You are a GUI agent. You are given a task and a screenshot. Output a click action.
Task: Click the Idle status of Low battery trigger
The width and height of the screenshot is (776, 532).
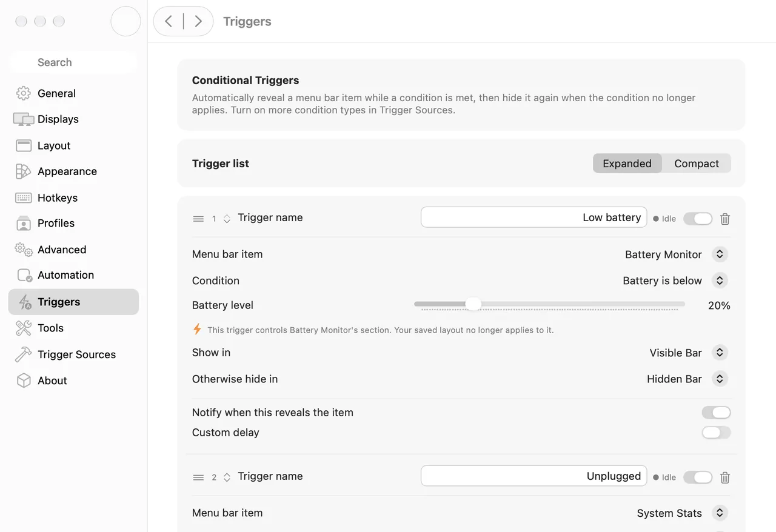tap(665, 219)
